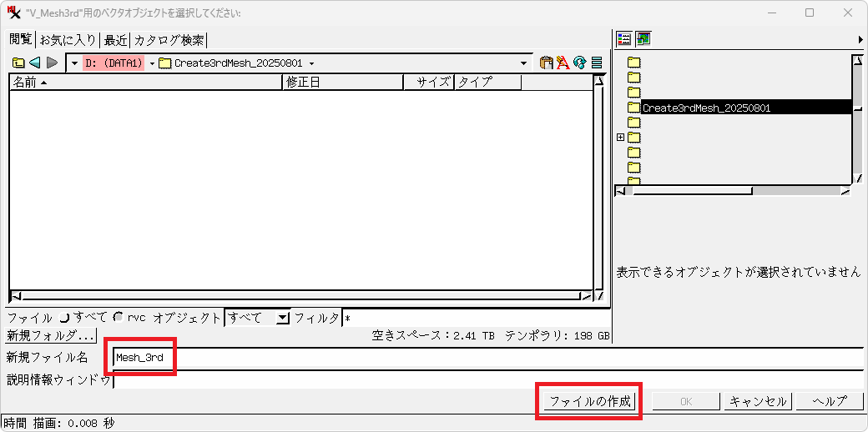Screen dimensions: 868x432
Task: Click the folder tree horizontal scrollbar
Action: click(x=693, y=191)
